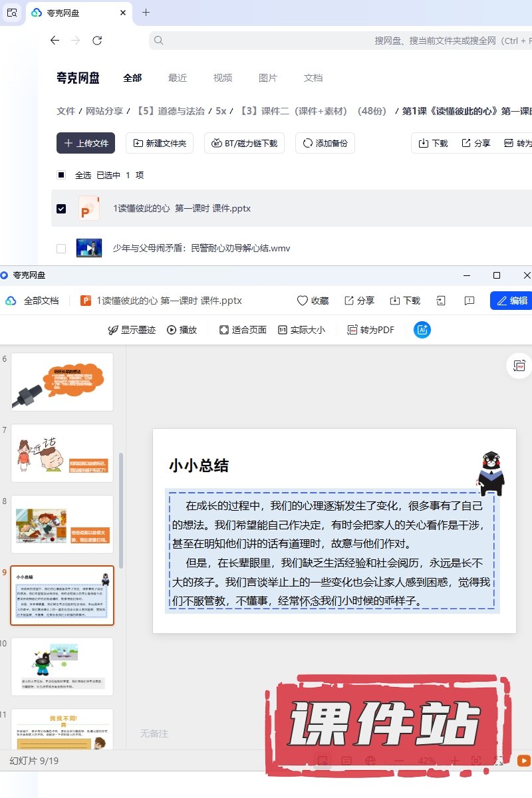Click the search box for the cloud drive
Screen dimensions: 532x798
[x=339, y=41]
